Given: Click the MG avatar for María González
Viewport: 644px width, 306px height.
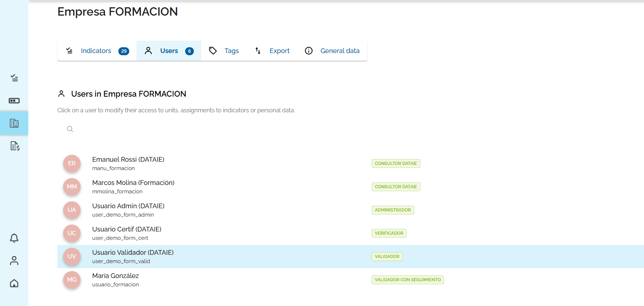Looking at the screenshot, I should click(x=72, y=280).
